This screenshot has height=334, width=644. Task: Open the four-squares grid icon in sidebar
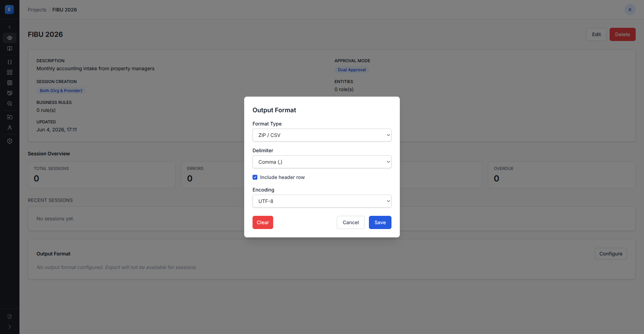[10, 72]
